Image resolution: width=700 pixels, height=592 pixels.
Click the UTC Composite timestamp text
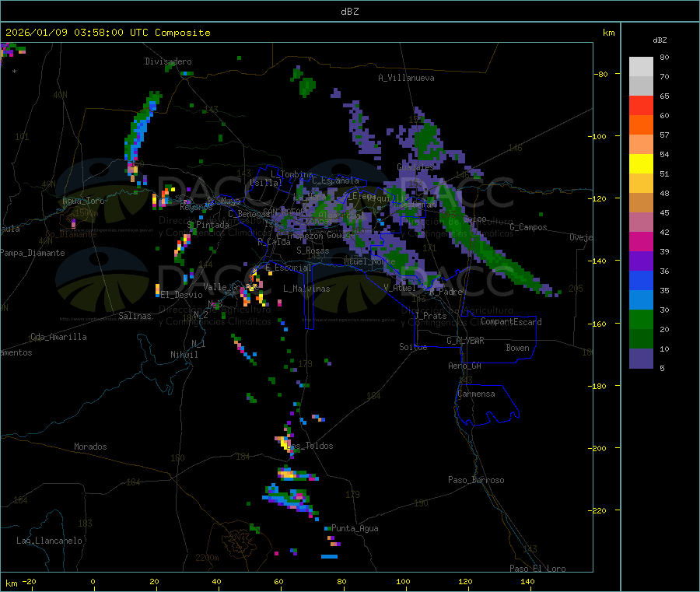tap(108, 33)
